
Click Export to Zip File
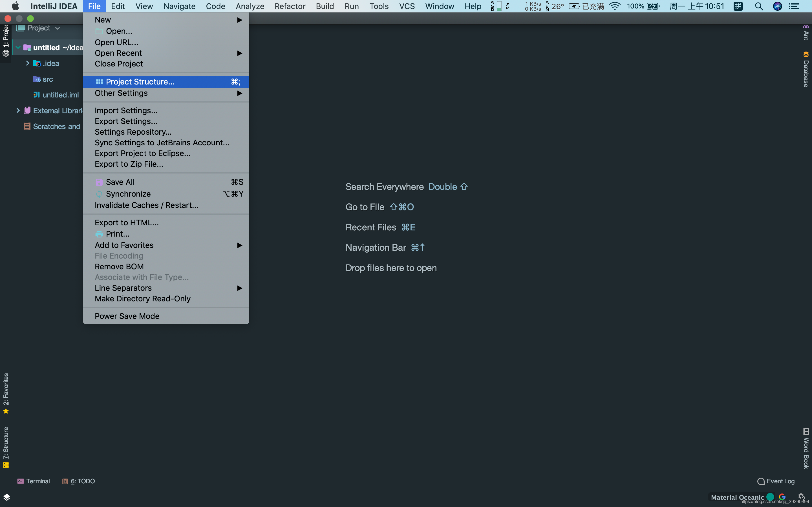pyautogui.click(x=129, y=164)
